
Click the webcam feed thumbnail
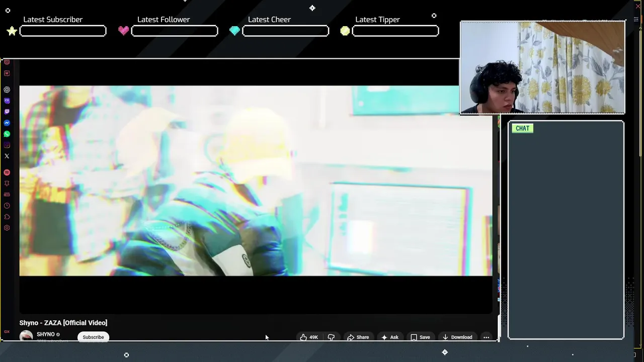click(542, 67)
